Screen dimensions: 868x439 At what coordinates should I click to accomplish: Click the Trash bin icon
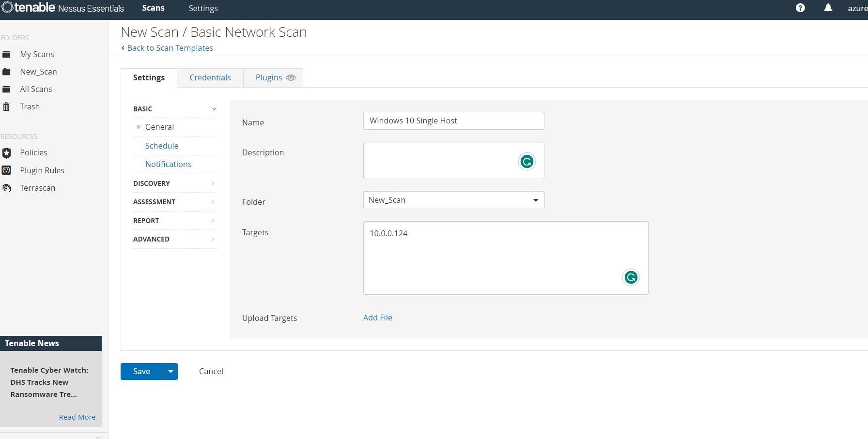pos(6,106)
